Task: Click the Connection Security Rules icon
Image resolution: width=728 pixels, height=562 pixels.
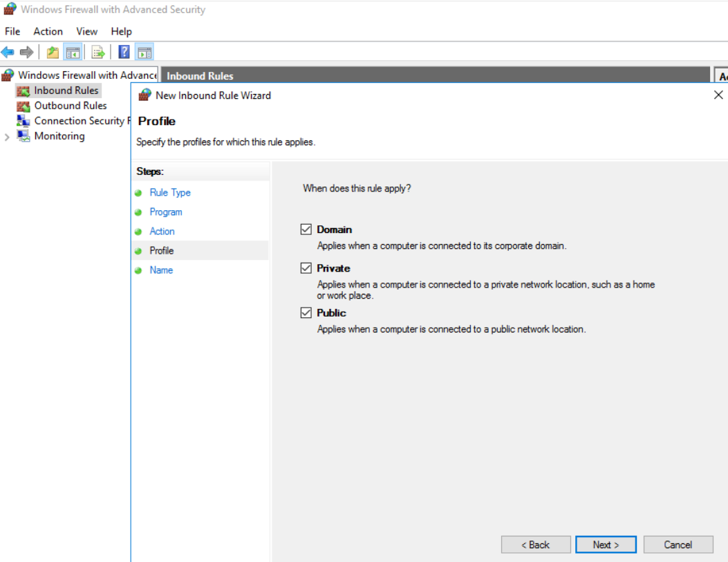Action: 24,121
